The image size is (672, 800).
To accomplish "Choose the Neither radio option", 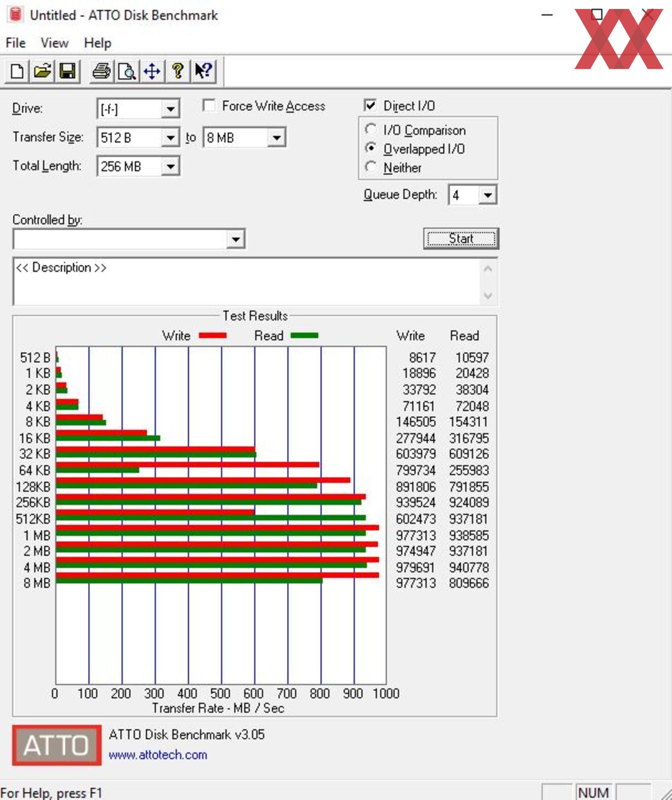I will [x=371, y=167].
